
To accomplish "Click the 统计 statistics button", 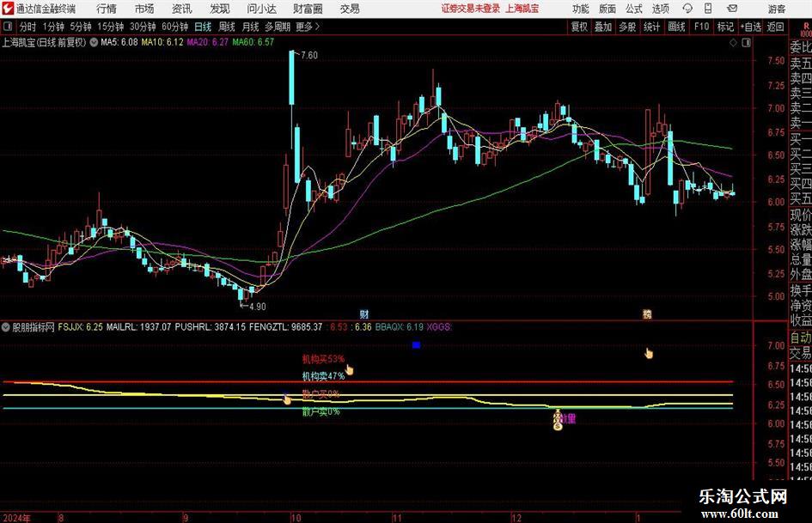I will (x=651, y=27).
